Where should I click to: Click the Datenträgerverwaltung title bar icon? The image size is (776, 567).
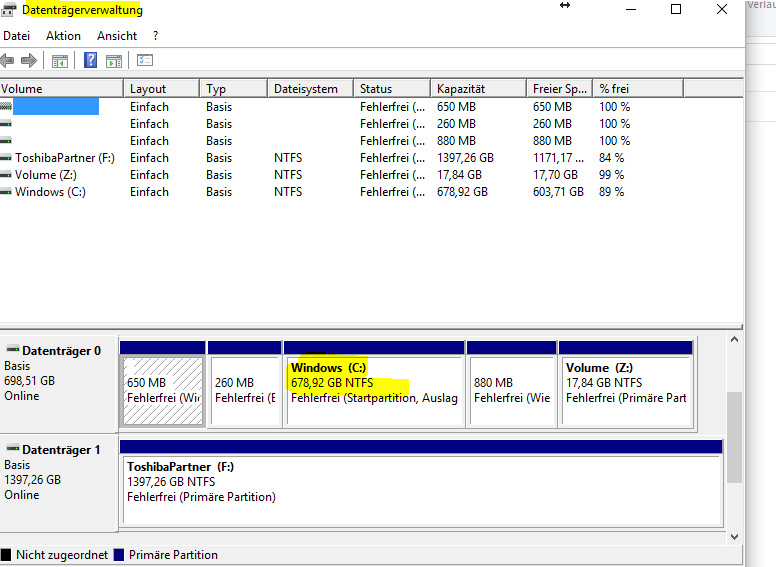coord(8,9)
